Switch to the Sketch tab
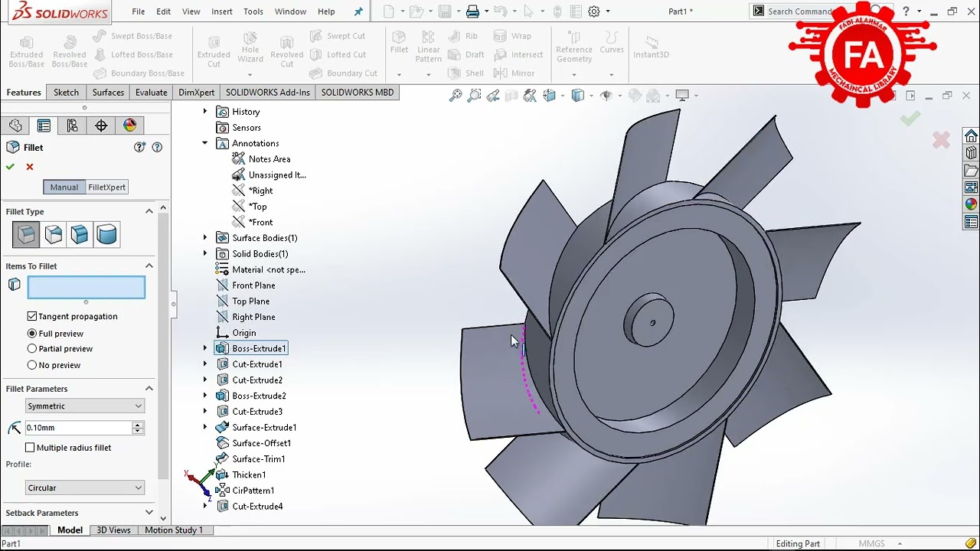Screen dimensions: 980x551 pyautogui.click(x=66, y=93)
